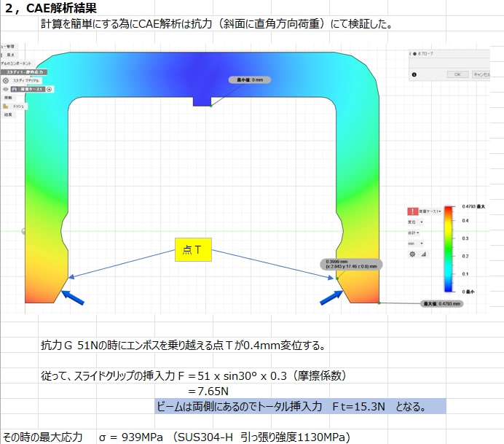Viewport: 504px width, 444px height.
Task: Click the 0.1 tick on legend
Action: tap(465, 274)
